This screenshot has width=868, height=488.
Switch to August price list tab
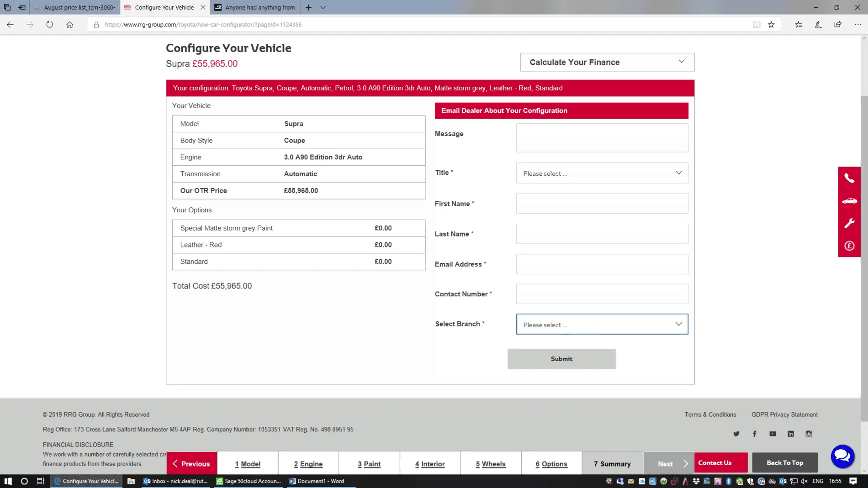pyautogui.click(x=75, y=7)
